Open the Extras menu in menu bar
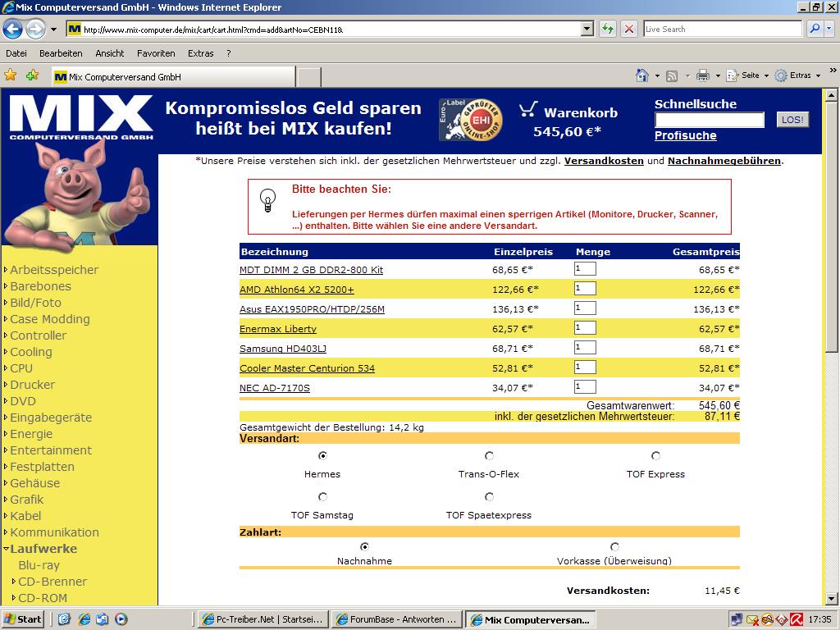840x630 pixels. pos(201,53)
